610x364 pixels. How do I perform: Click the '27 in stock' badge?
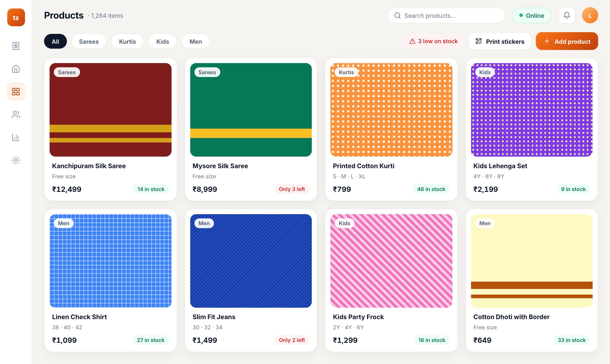[151, 340]
